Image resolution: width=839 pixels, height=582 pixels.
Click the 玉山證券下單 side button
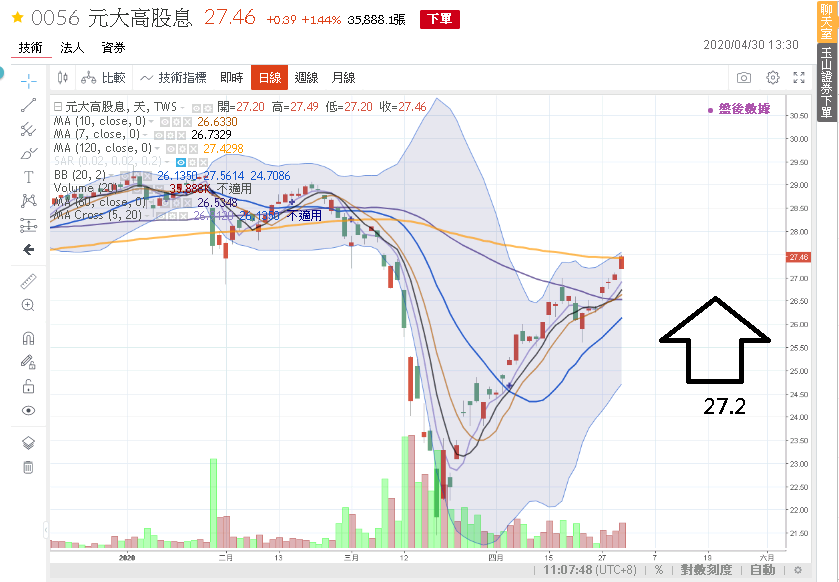(x=827, y=83)
